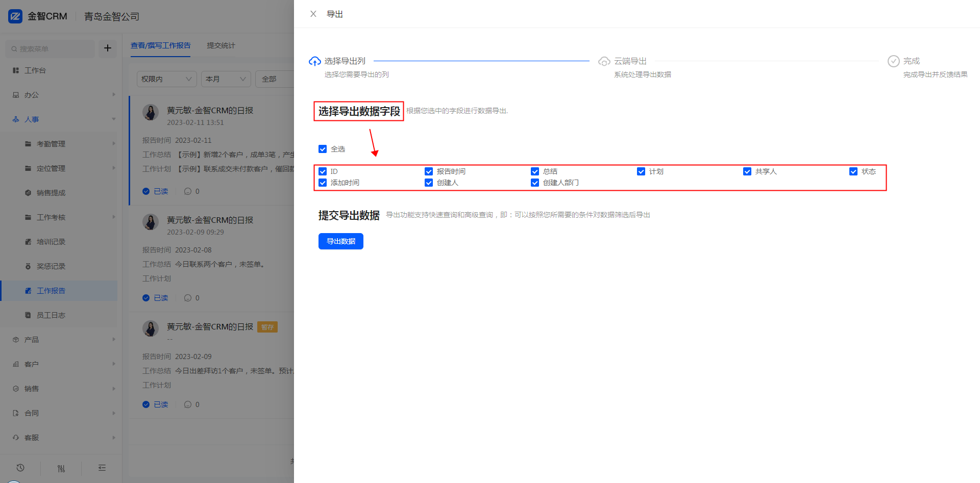Expand the 工作考核 submenu arrow
The height and width of the screenshot is (483, 980).
[x=113, y=217]
